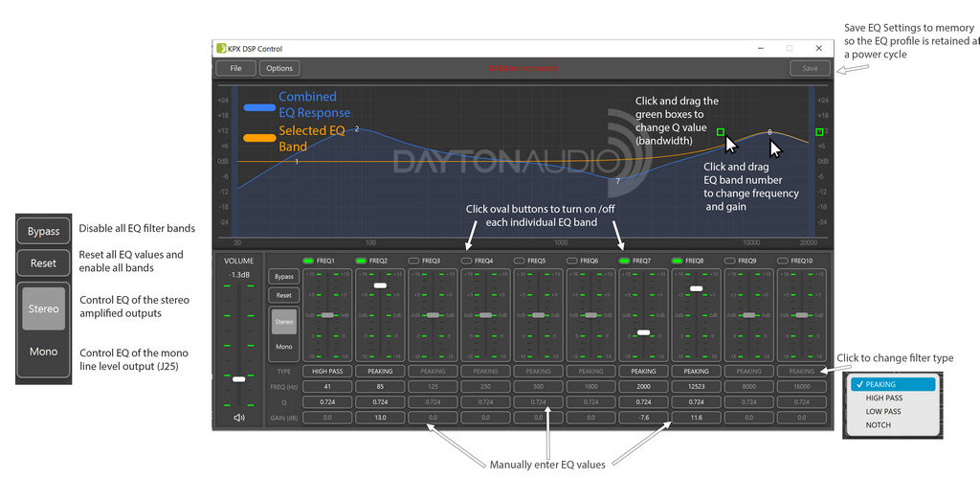Select Mono output inside the app window
Viewport: 980px width, 478px height.
coord(283,347)
